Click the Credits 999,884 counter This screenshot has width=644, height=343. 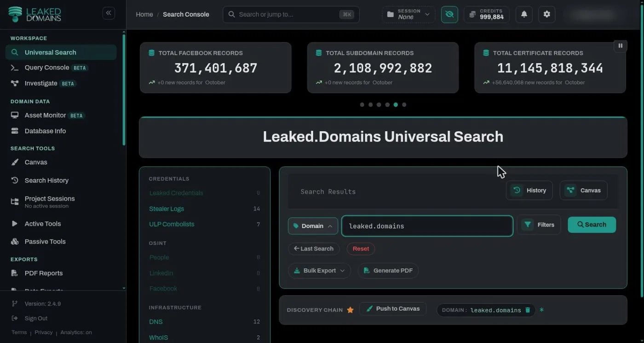click(x=487, y=14)
